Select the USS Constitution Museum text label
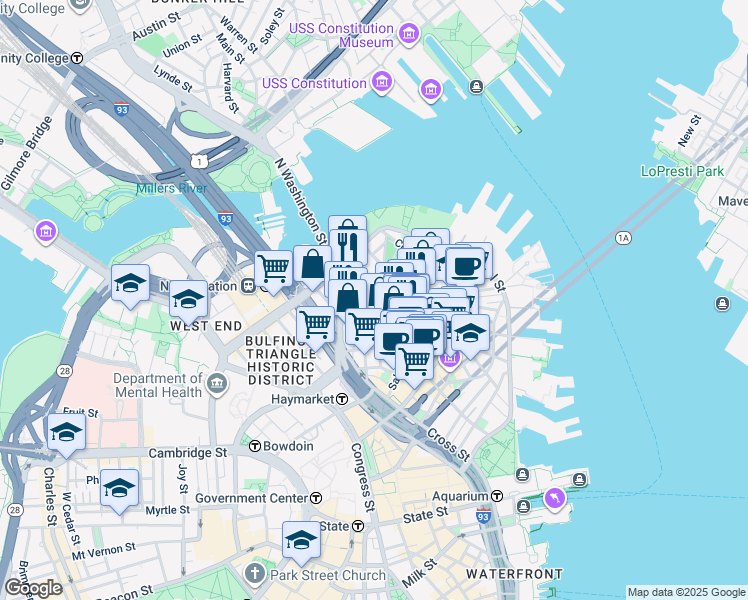 tap(342, 35)
